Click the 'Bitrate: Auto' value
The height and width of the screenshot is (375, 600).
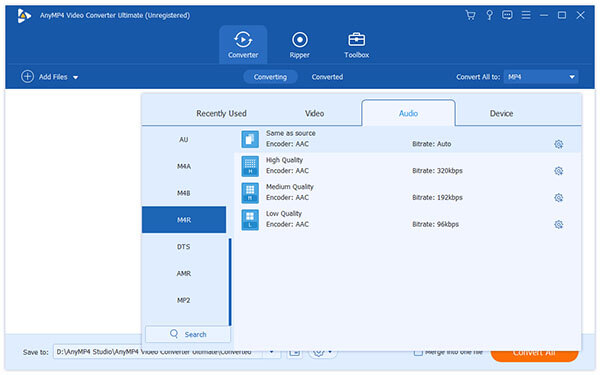click(431, 144)
